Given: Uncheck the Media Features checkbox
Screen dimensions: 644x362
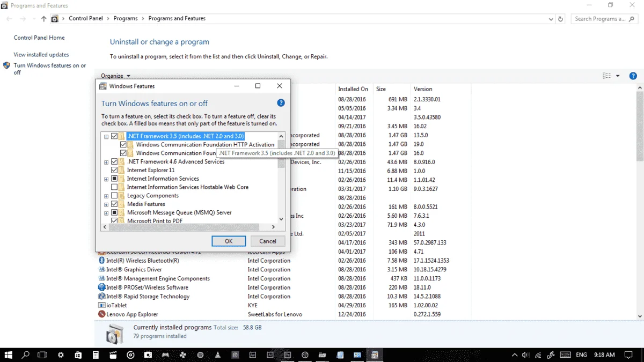Looking at the screenshot, I should pyautogui.click(x=114, y=204).
